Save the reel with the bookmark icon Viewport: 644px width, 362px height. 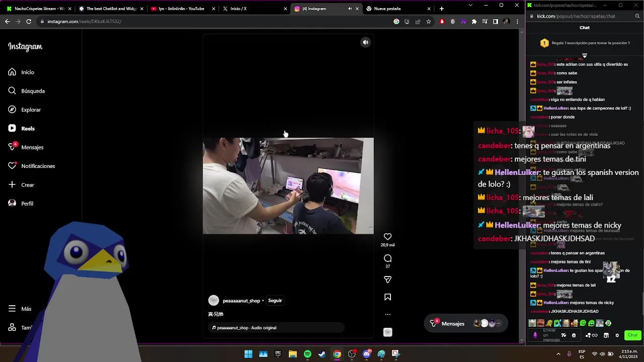tap(387, 297)
